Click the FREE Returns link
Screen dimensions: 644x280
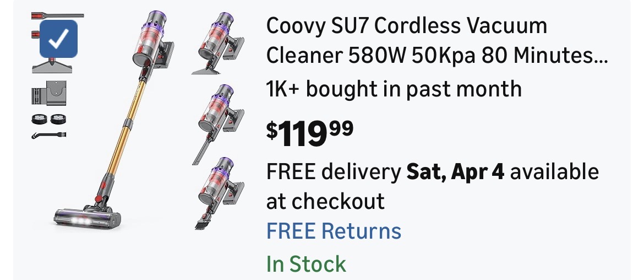click(x=334, y=230)
